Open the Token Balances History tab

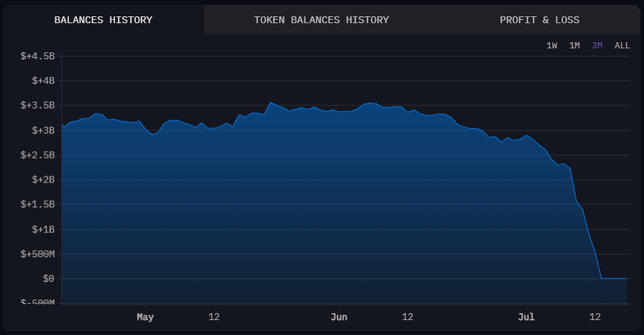point(321,20)
